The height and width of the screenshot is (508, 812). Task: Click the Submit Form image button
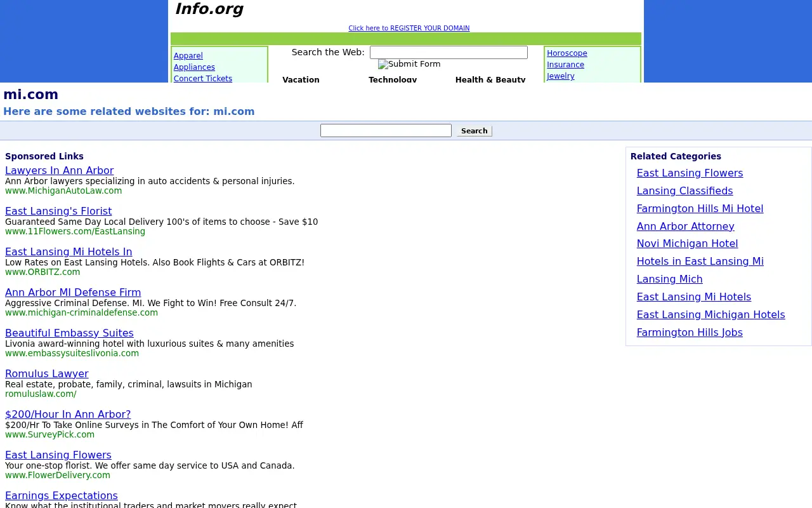pyautogui.click(x=409, y=64)
